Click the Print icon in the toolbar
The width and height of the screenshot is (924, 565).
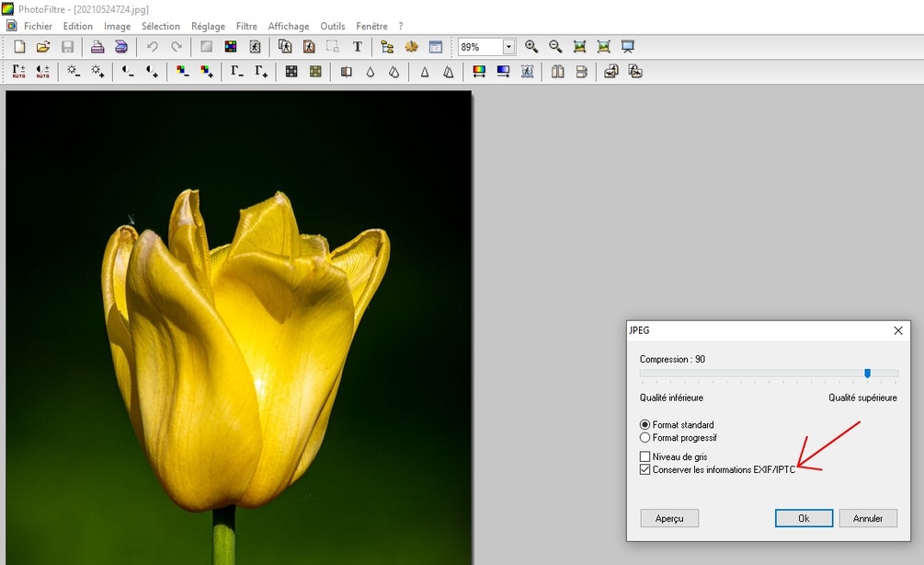(97, 47)
